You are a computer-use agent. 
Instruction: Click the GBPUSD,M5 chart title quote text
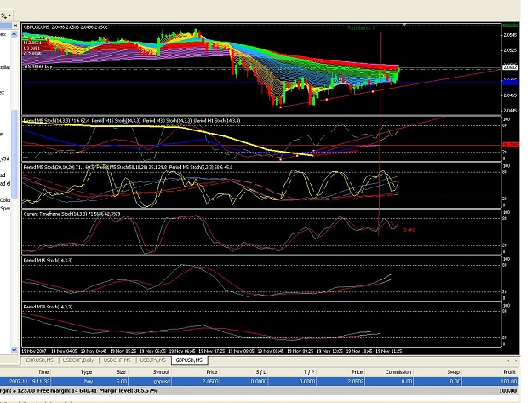tap(66, 26)
